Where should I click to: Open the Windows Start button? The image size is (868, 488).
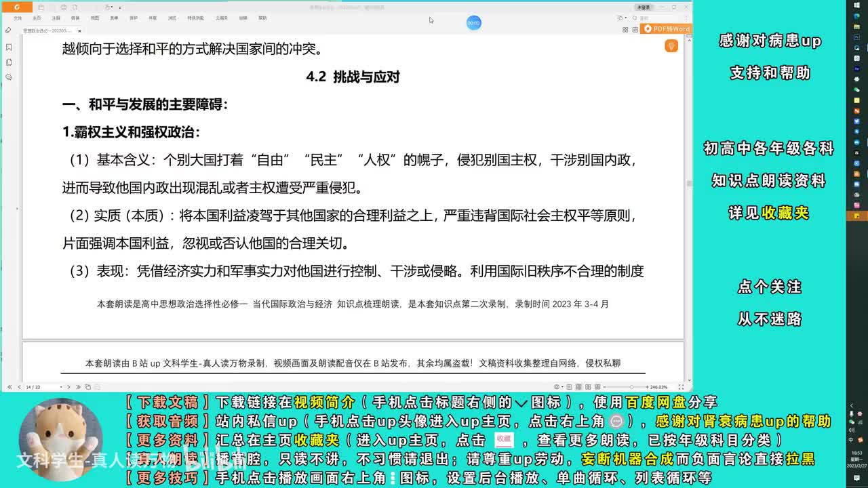[856, 5]
